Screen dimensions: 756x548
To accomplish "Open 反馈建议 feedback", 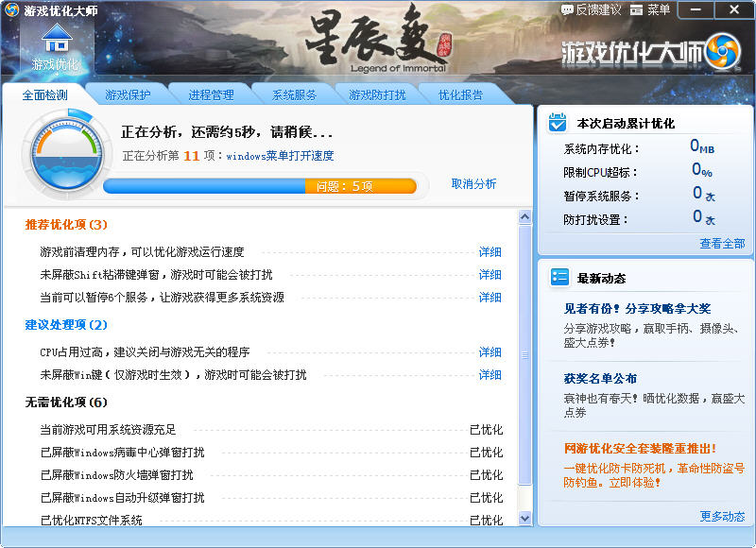I will tap(592, 9).
